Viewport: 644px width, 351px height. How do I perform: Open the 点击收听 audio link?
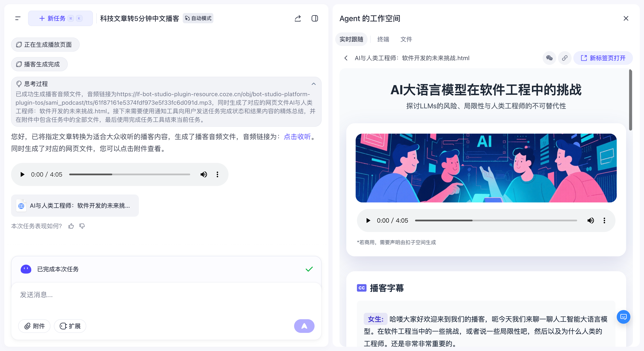click(297, 137)
